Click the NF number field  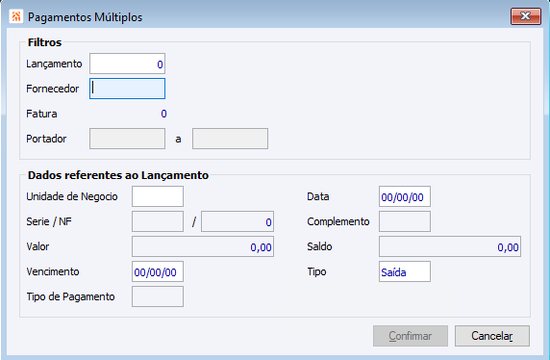(x=237, y=221)
